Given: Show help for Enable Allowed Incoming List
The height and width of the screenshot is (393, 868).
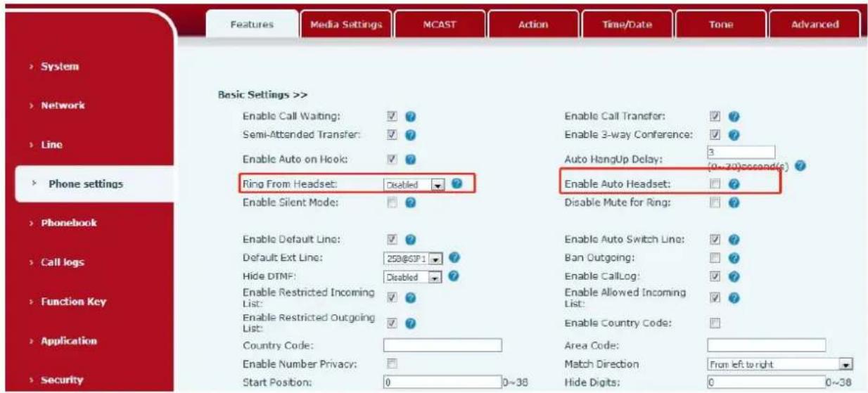Looking at the screenshot, I should coord(733,297).
